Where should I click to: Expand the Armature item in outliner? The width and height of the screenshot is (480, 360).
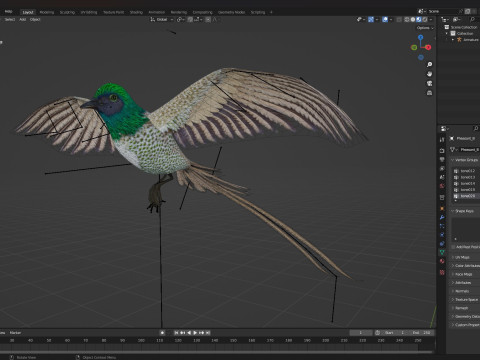pyautogui.click(x=453, y=40)
